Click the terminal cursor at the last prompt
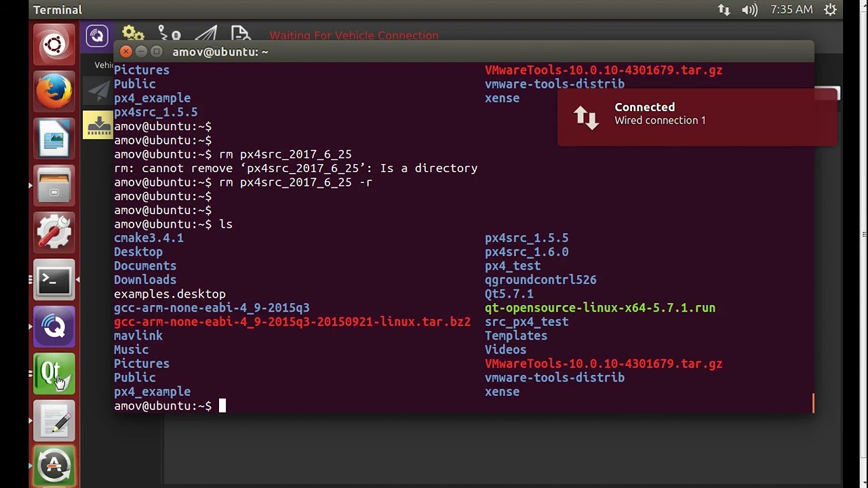868x488 pixels. coord(222,406)
